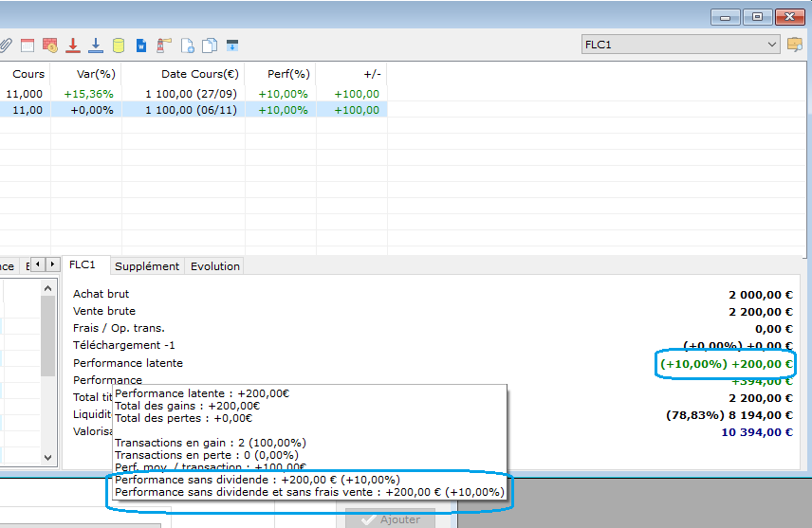This screenshot has height=528, width=812.
Task: Click the Vente brute label
Action: pos(104,311)
